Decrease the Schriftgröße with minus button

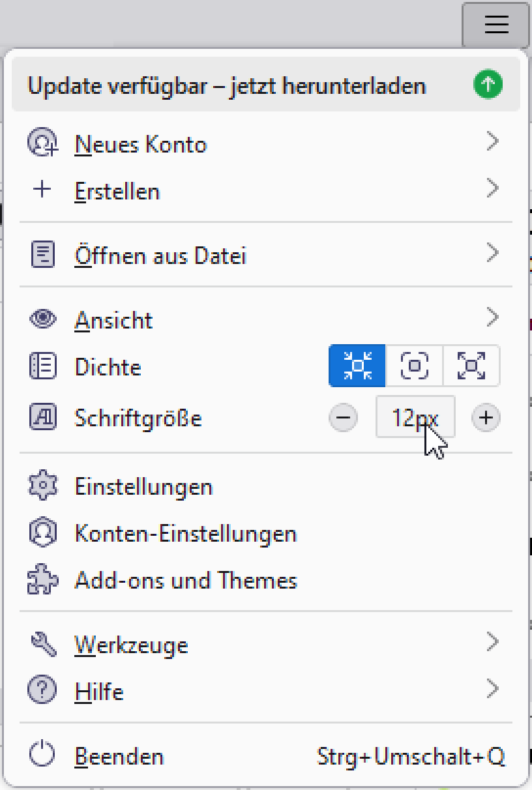pos(343,418)
